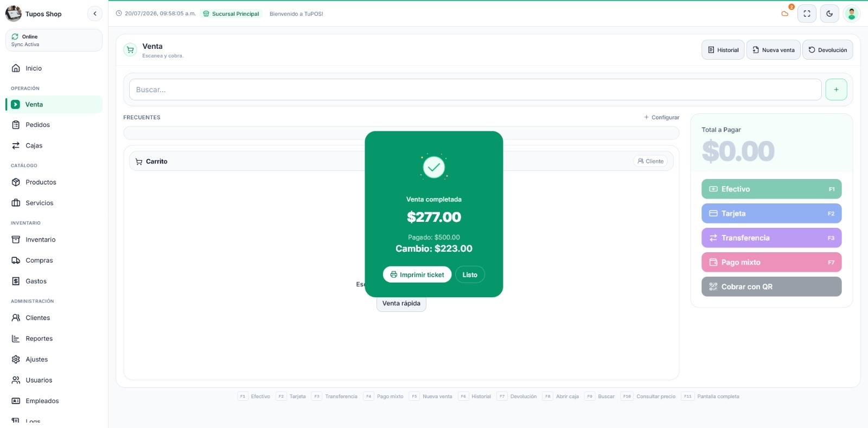Open the Gastos label in sidebar

[x=36, y=281]
